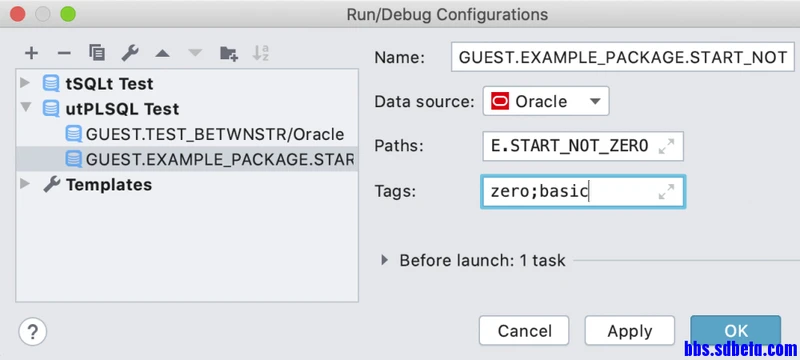The image size is (800, 360).
Task: Sort configurations alphabetically
Action: click(x=261, y=53)
